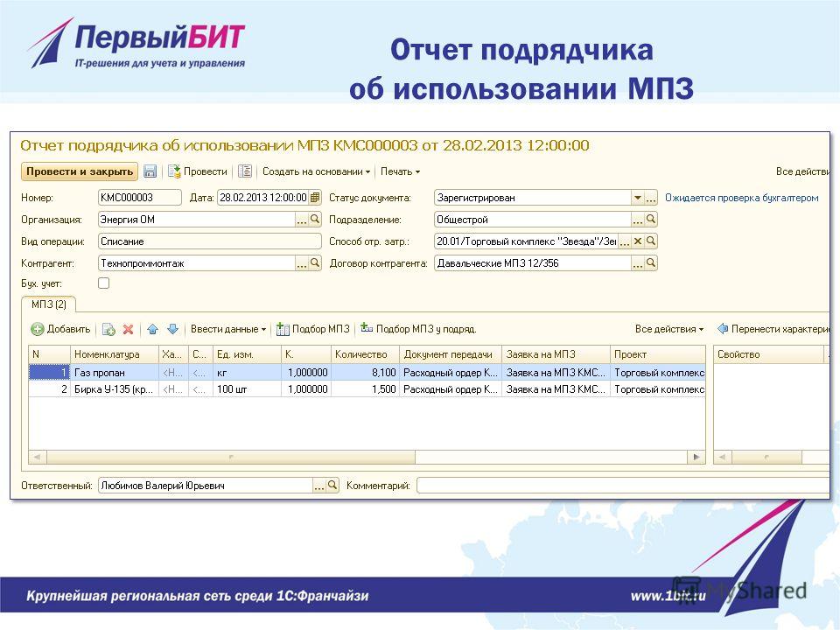Viewport: 840px width, 630px height.
Task: Click the Комментарий input field
Action: coord(624,486)
